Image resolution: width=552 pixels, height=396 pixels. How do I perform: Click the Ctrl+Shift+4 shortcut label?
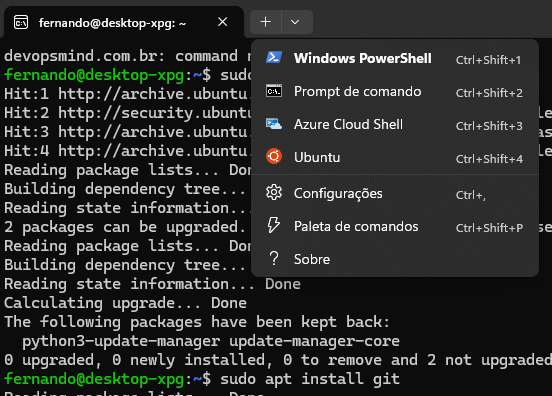coord(489,159)
